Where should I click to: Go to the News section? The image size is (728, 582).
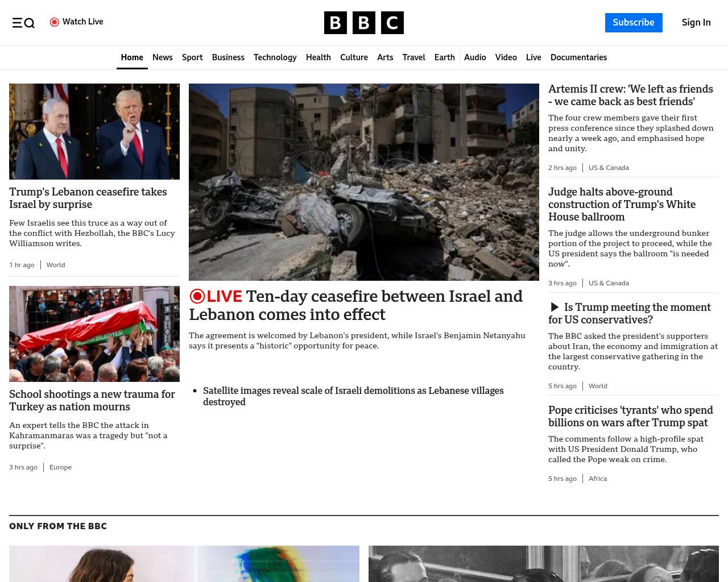(x=163, y=57)
